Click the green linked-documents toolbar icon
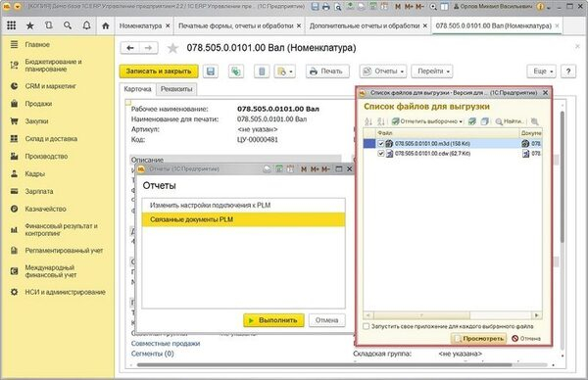 click(x=236, y=71)
